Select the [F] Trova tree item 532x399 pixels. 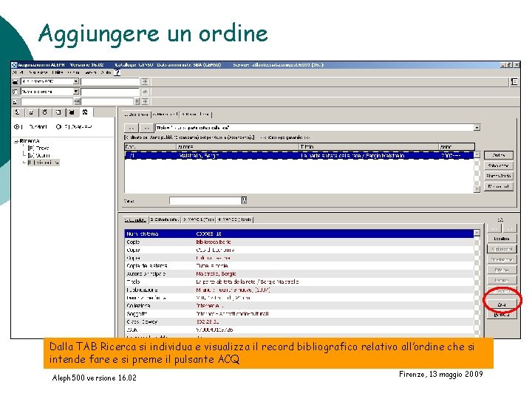(x=38, y=149)
